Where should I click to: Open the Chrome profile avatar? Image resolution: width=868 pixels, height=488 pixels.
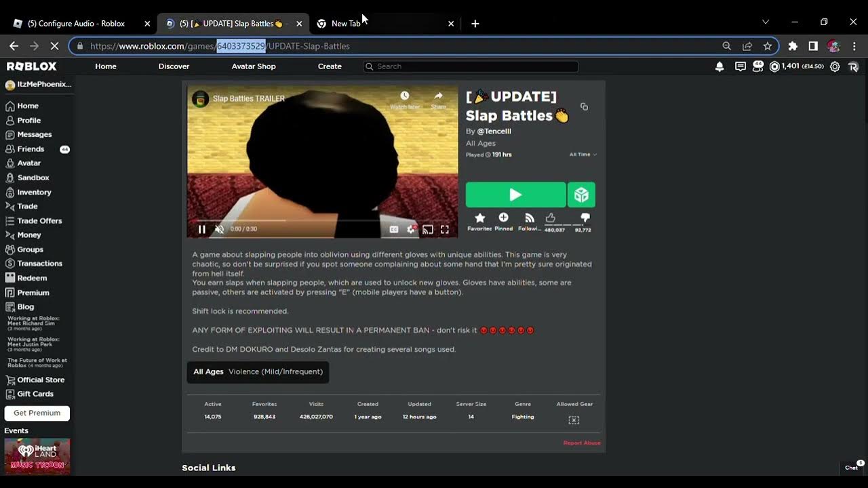(x=833, y=46)
